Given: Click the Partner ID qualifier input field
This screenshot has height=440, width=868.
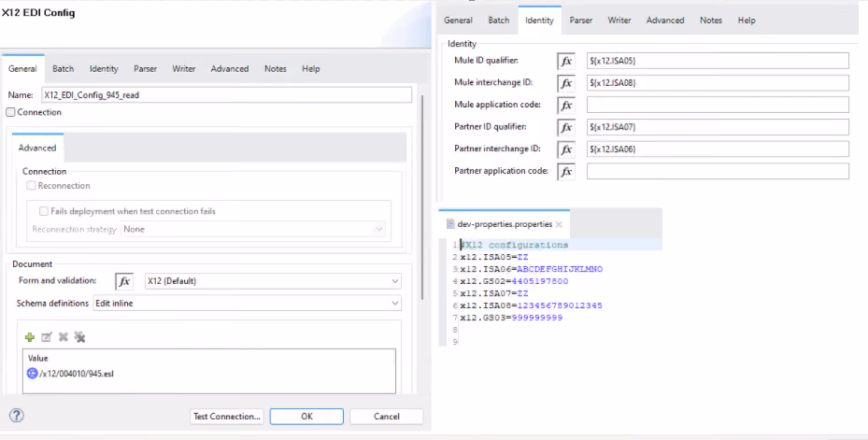Looking at the screenshot, I should 718,127.
